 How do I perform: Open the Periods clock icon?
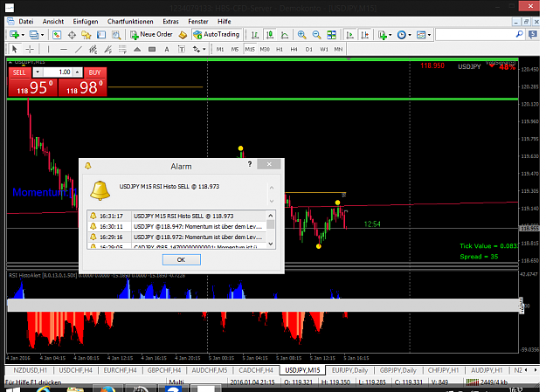402,35
